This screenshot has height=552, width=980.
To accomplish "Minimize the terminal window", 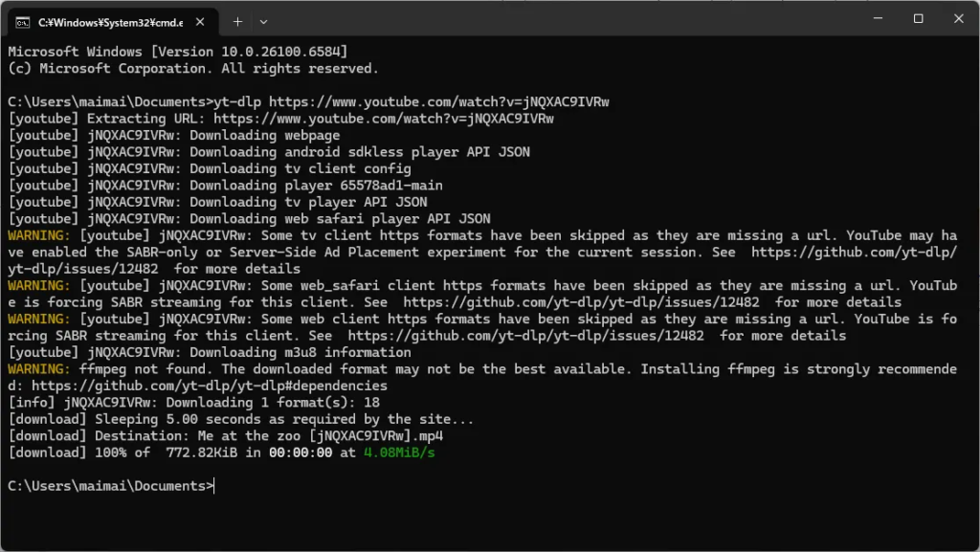I will click(x=876, y=19).
